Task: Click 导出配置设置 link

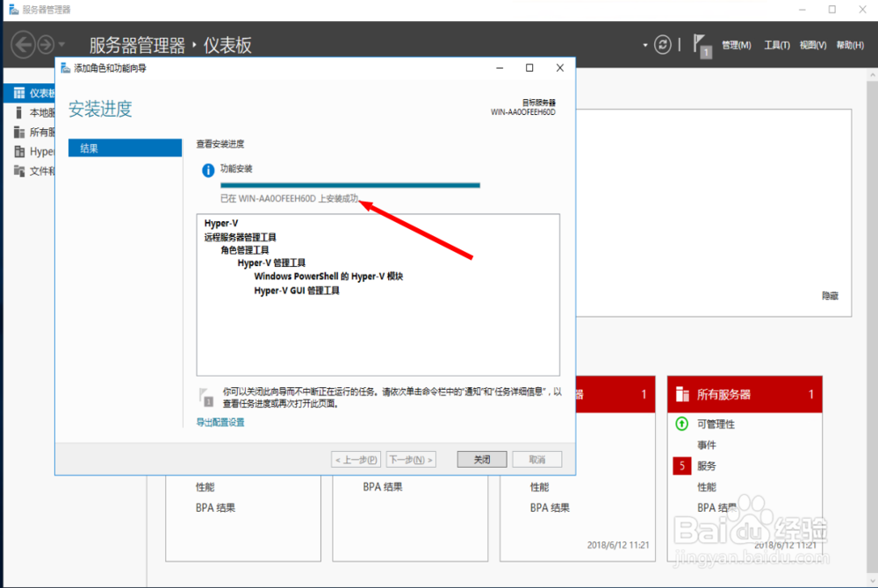Action: click(220, 422)
